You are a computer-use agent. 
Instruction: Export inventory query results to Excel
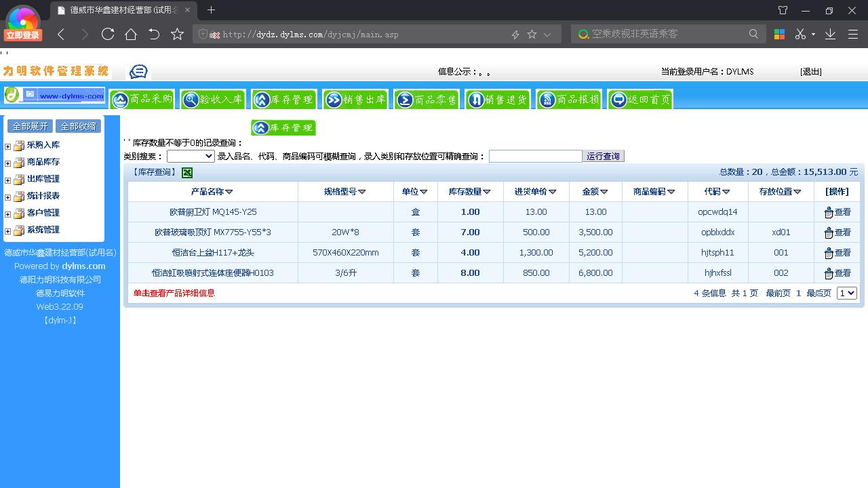click(186, 172)
